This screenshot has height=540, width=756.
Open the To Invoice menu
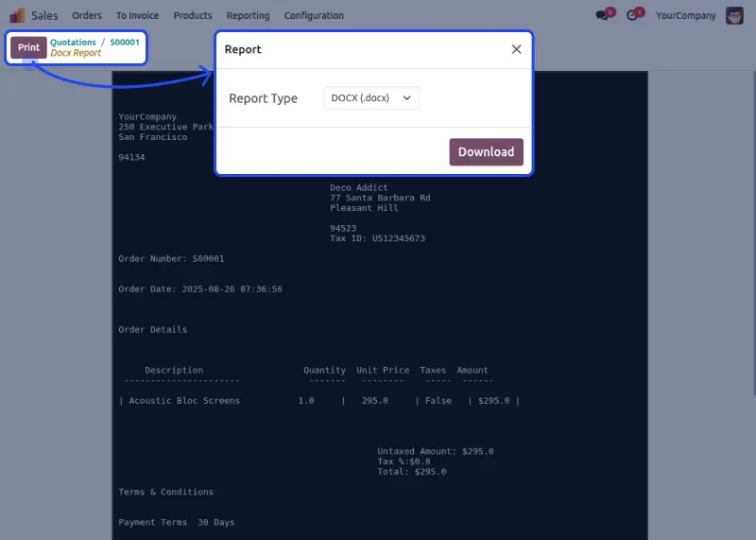pos(137,15)
